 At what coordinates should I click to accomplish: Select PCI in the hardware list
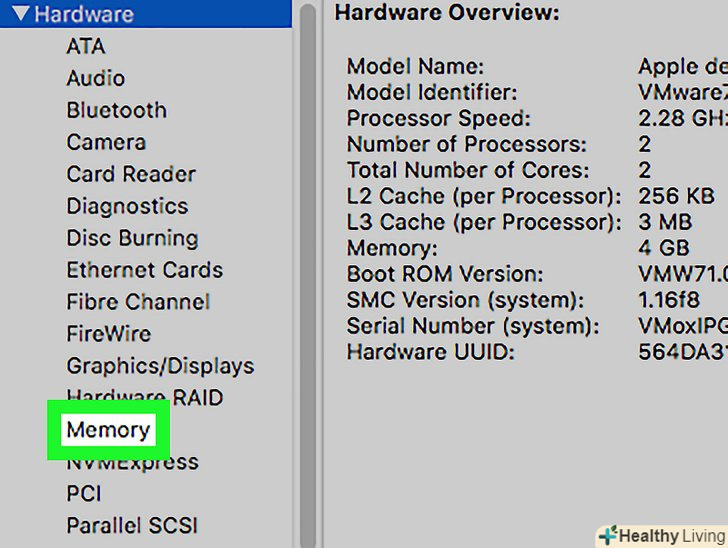coord(84,494)
